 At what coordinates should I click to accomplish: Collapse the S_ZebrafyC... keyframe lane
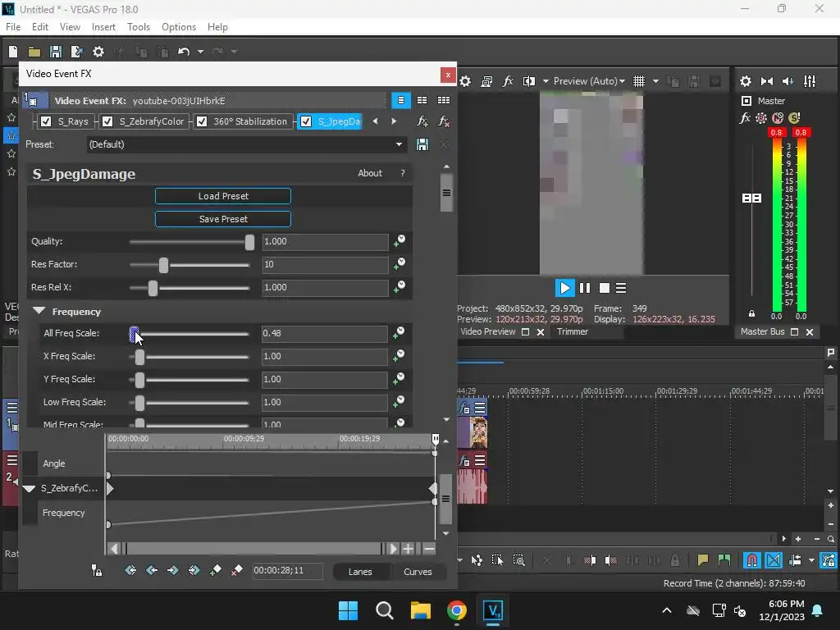tap(29, 489)
